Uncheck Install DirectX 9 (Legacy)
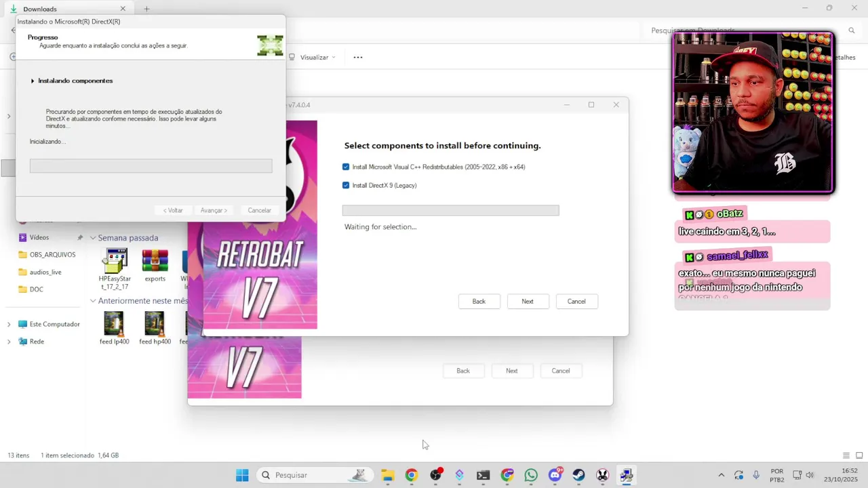The image size is (868, 488). 346,185
